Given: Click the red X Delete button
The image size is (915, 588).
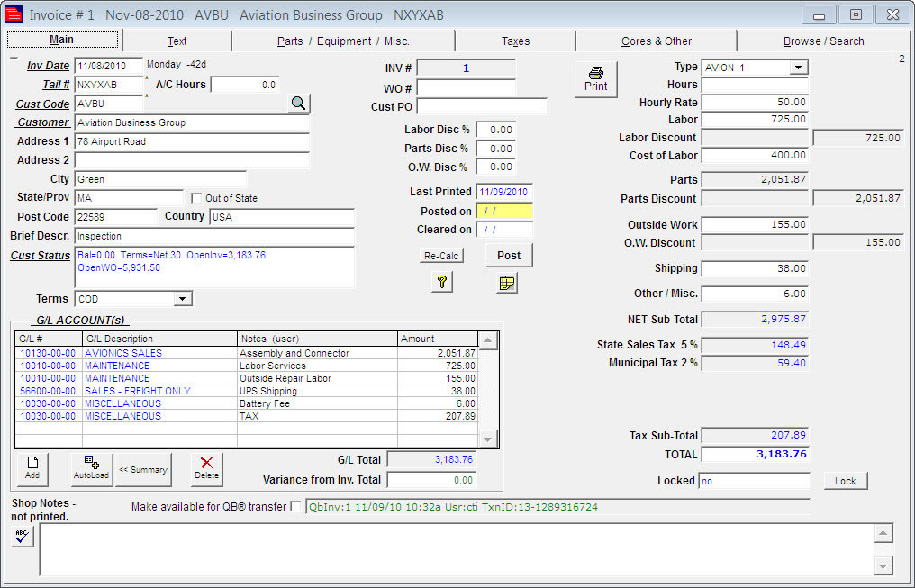Looking at the screenshot, I should [x=206, y=468].
